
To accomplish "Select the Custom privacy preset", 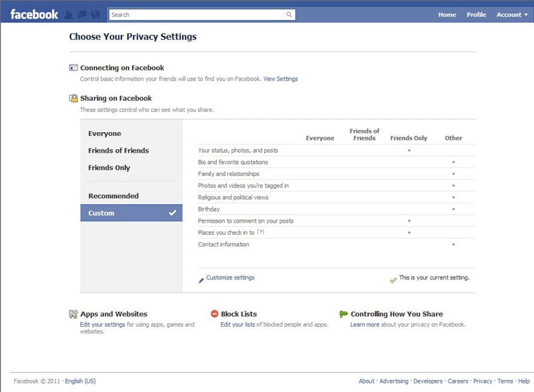I will pos(131,213).
